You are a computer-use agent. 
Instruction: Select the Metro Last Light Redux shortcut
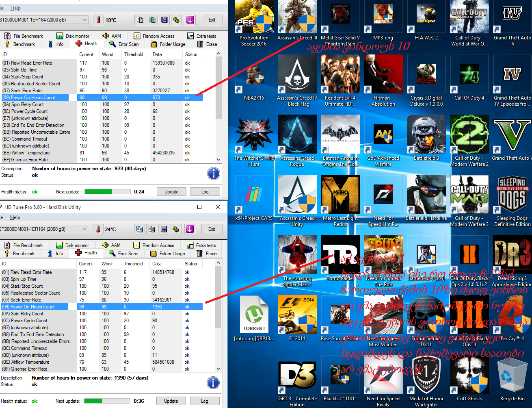(x=340, y=201)
